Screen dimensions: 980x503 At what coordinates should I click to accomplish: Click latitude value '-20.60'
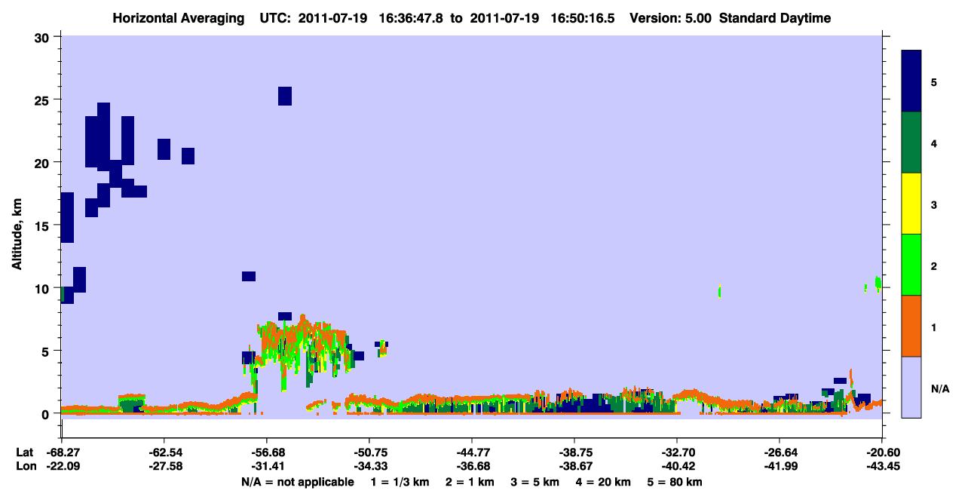tap(882, 452)
